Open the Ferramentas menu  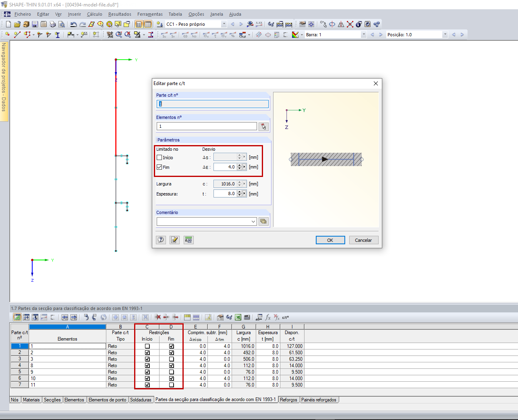pos(150,14)
